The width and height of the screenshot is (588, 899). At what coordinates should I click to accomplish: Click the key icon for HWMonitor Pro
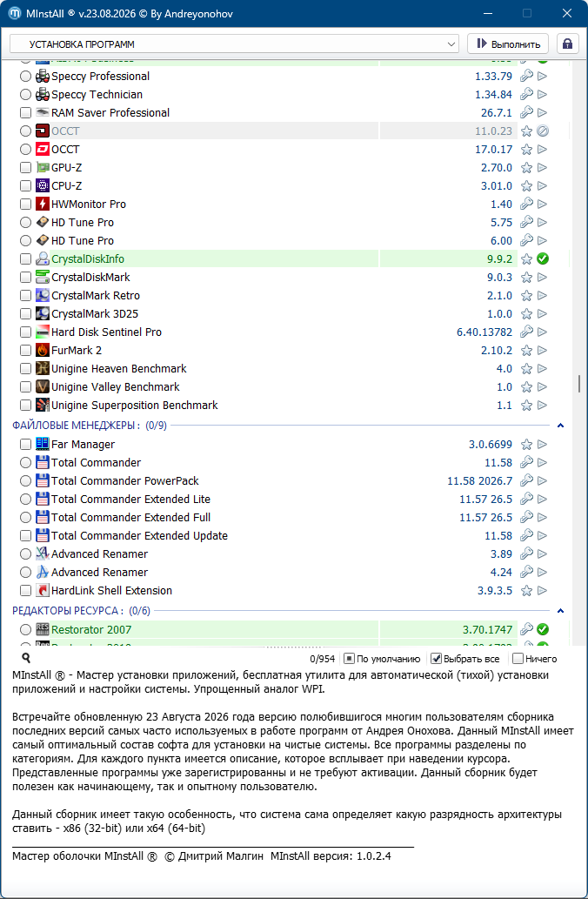click(526, 204)
